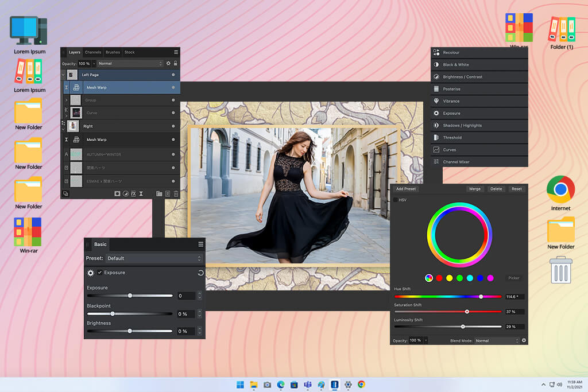Expand the Group layer
This screenshot has height=392, width=588.
[x=67, y=100]
